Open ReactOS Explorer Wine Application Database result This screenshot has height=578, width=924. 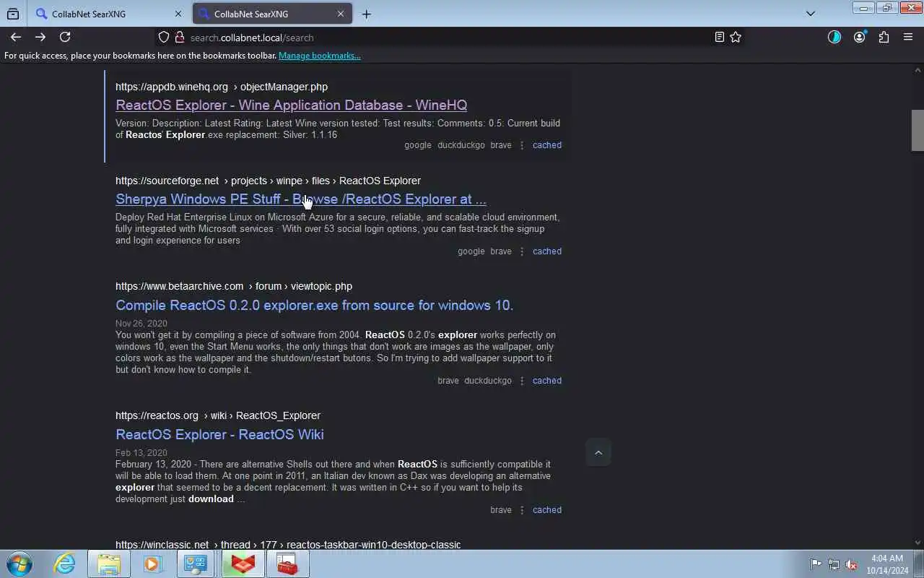click(x=291, y=105)
